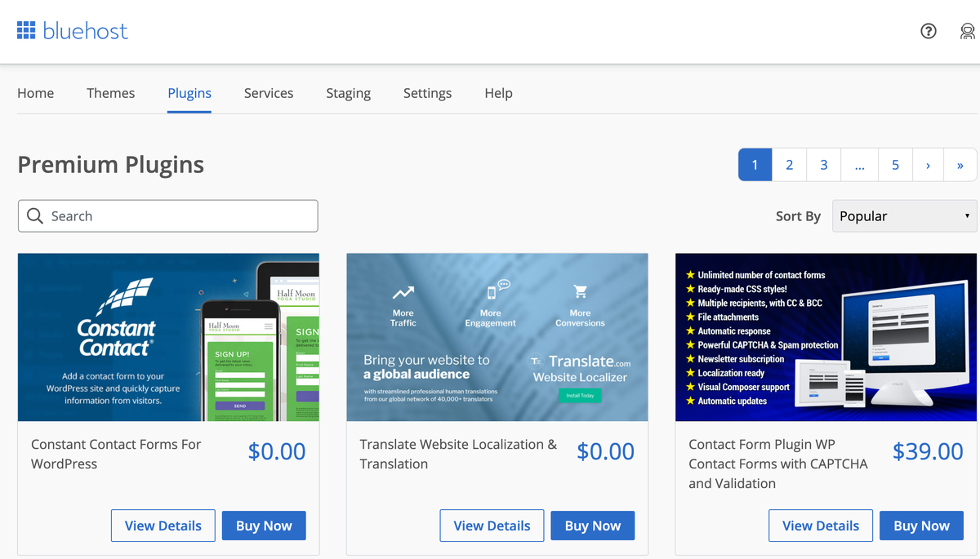Click the magnifier icon in search box

[35, 216]
